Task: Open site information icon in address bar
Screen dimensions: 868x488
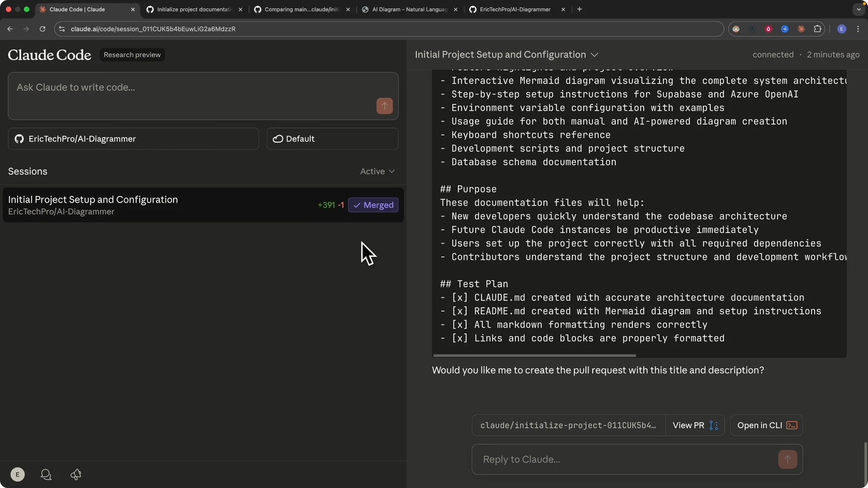Action: tap(62, 29)
